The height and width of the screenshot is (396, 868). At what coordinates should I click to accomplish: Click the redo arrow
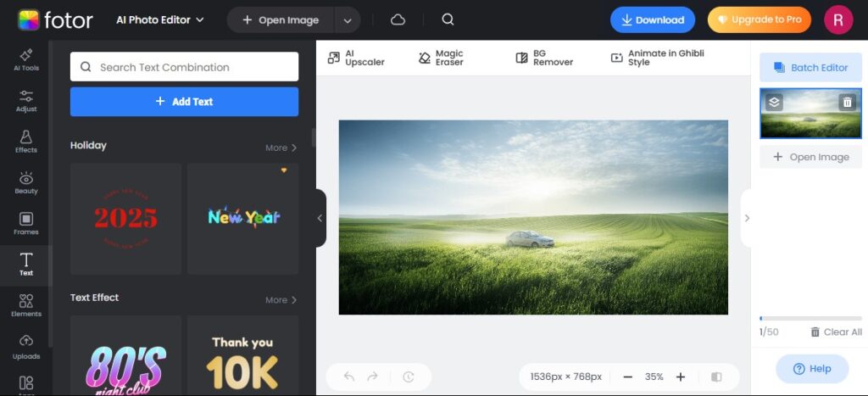[373, 376]
